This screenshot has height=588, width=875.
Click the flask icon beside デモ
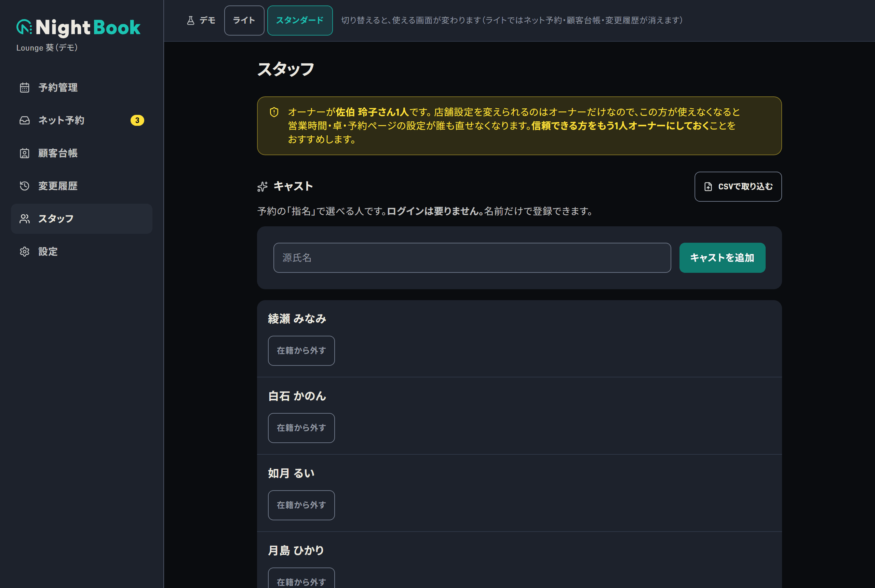click(190, 20)
